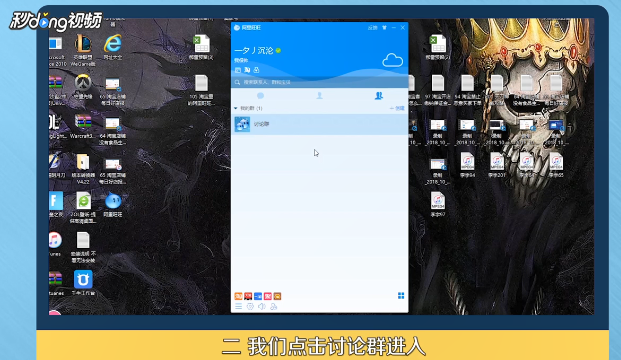Click the status line under the username

pos(241,61)
